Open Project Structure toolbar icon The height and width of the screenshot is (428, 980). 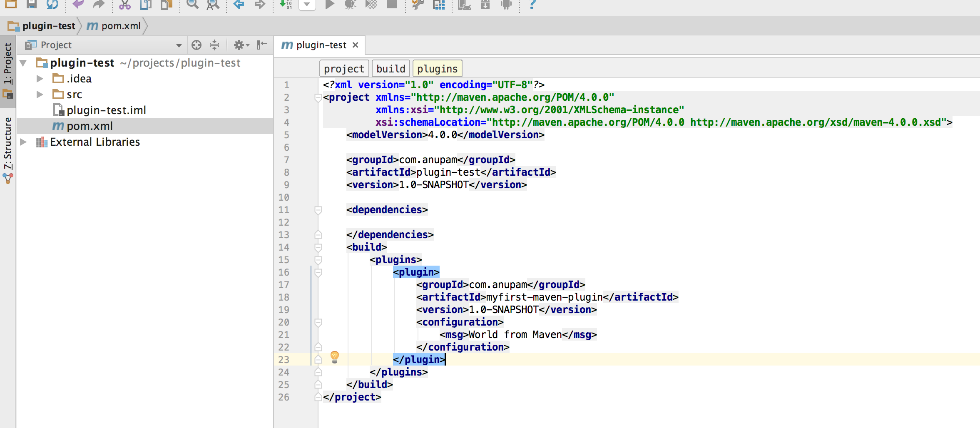point(439,5)
